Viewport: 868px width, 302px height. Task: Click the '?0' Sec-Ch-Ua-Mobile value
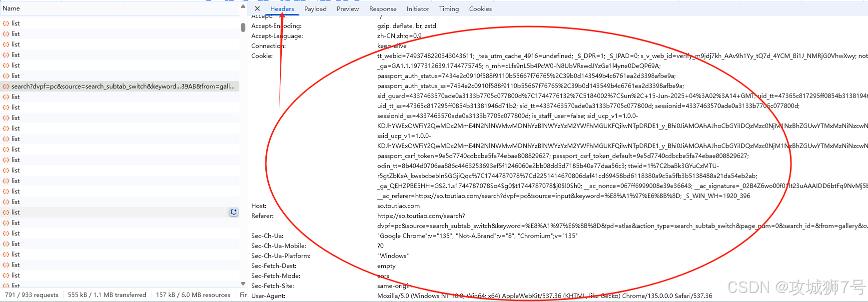[x=380, y=246]
